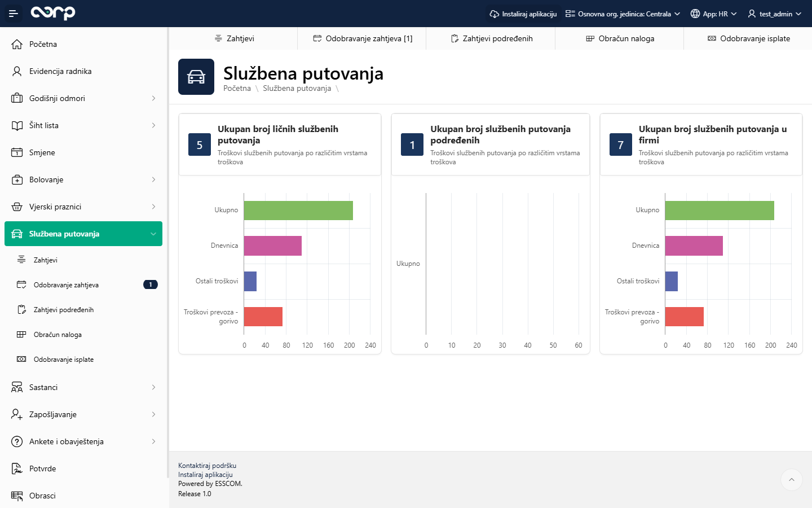The width and height of the screenshot is (812, 508).
Task: Expand the Bolovanje sidebar section
Action: coord(153,179)
